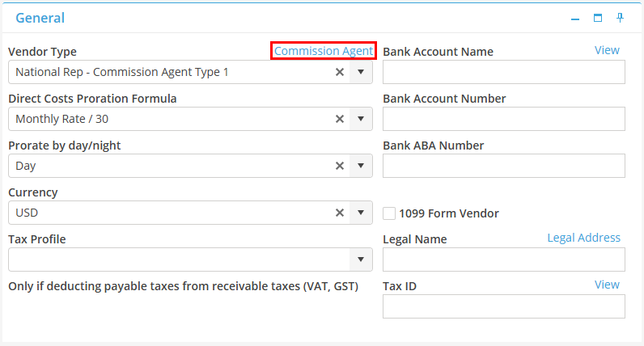Viewport: 644px width, 346px height.
Task: Clear the Currency USD selection
Action: coord(340,213)
